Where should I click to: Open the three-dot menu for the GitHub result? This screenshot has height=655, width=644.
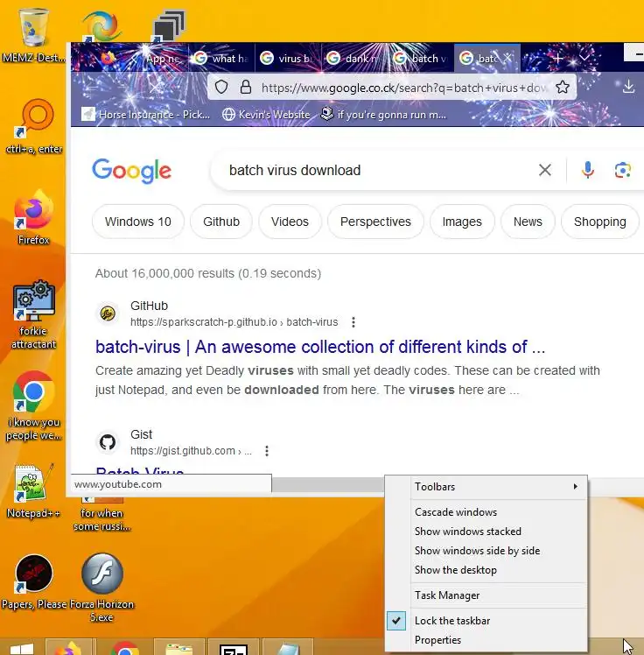pos(353,322)
